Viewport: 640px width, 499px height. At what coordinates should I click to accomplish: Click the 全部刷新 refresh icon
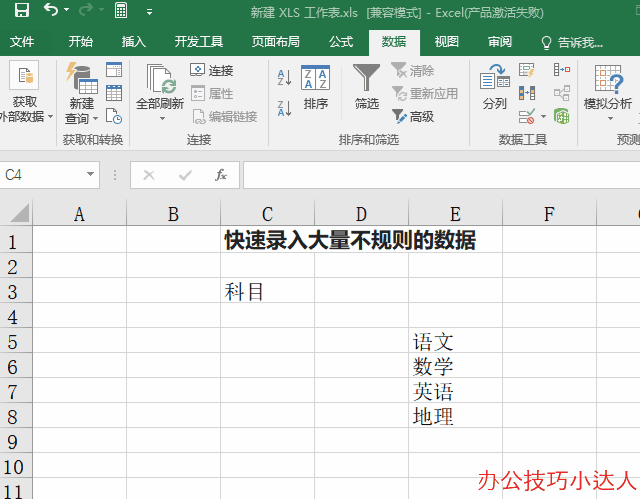point(160,80)
